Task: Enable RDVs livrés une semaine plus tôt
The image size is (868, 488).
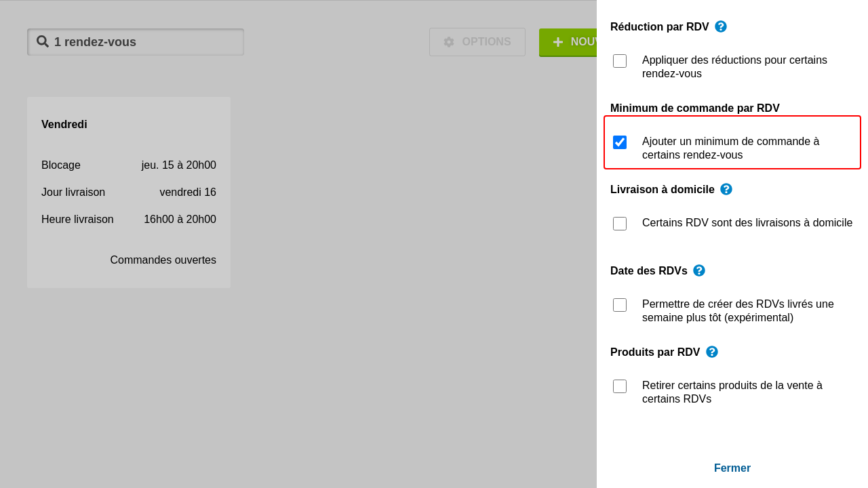Action: 620,305
